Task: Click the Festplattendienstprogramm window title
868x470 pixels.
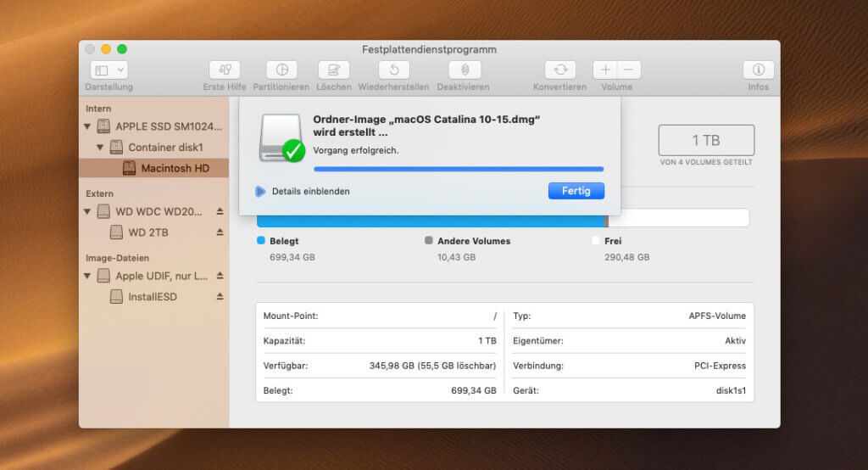Action: (429, 49)
